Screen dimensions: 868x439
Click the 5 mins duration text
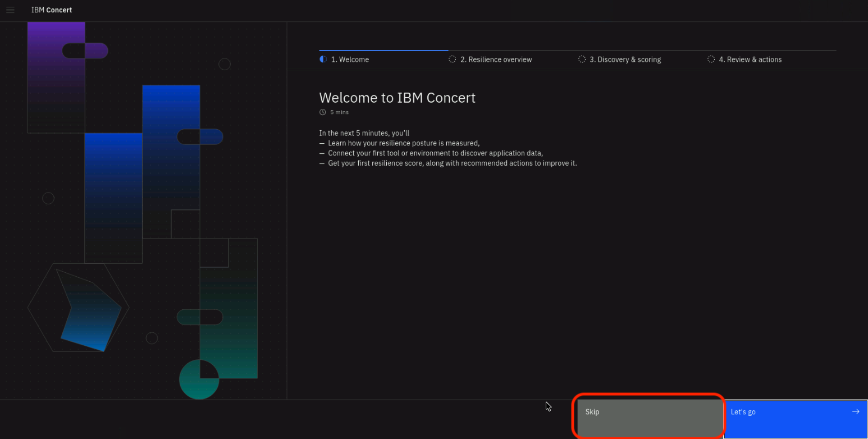point(339,112)
